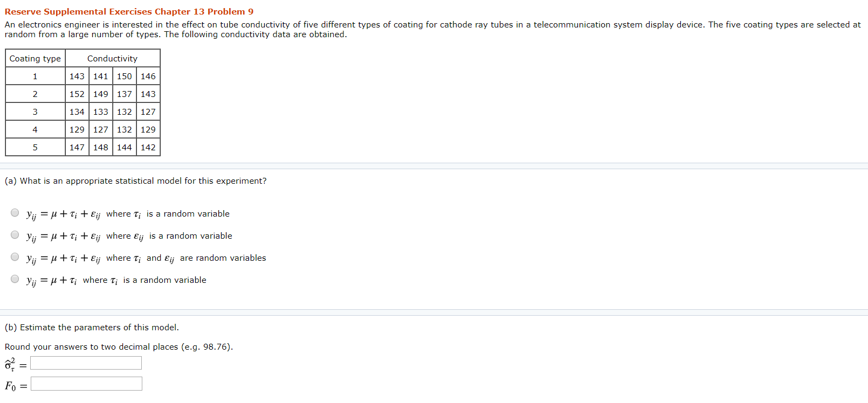Choose model where τi and εij are random variables
The image size is (868, 403).
click(x=15, y=257)
